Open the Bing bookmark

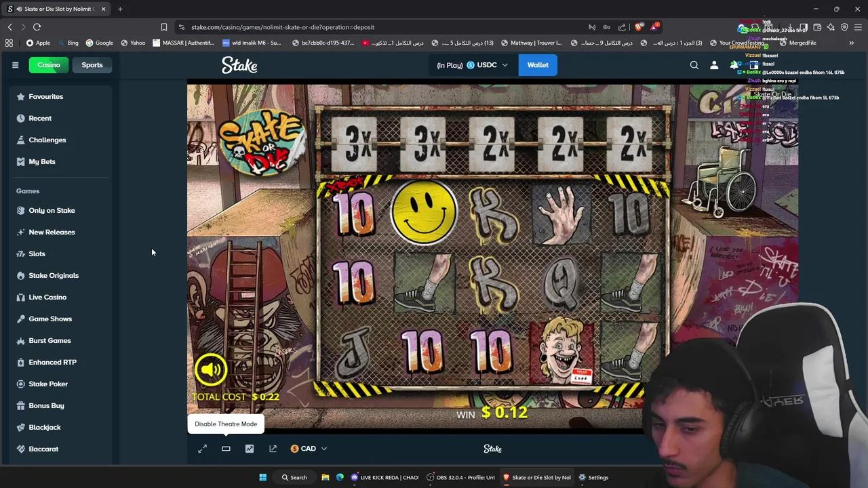click(x=67, y=43)
